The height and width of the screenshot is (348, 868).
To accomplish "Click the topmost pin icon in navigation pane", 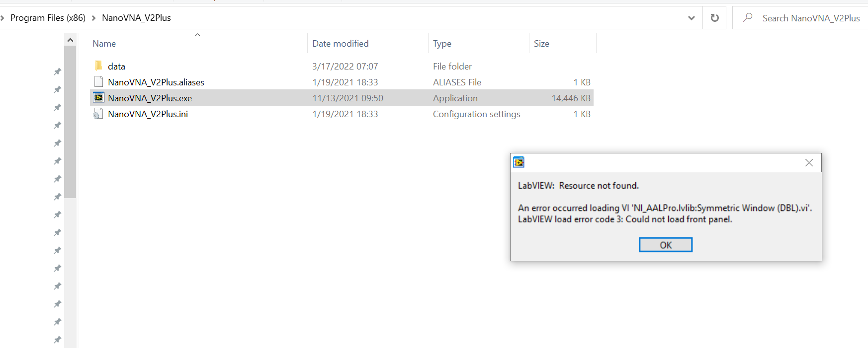I will 58,71.
